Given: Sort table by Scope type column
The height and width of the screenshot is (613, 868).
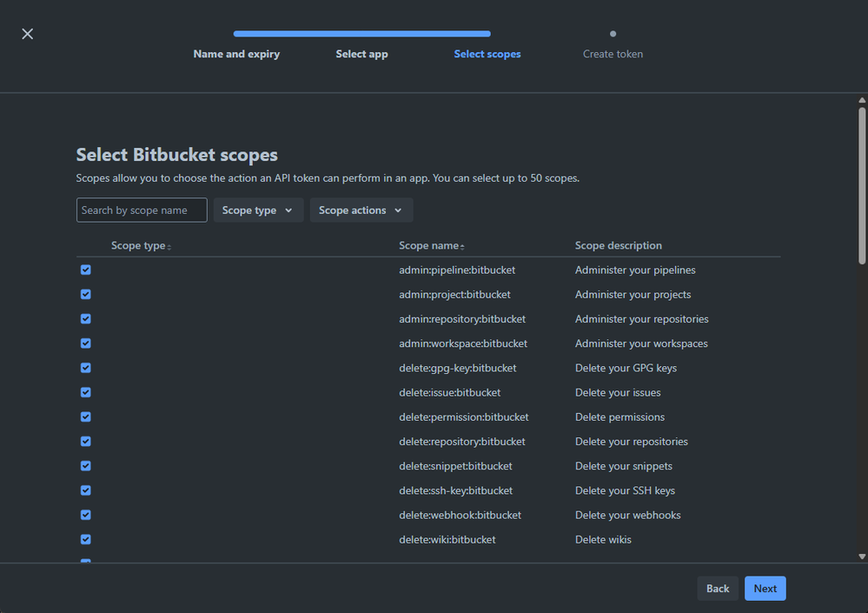Looking at the screenshot, I should [x=141, y=245].
